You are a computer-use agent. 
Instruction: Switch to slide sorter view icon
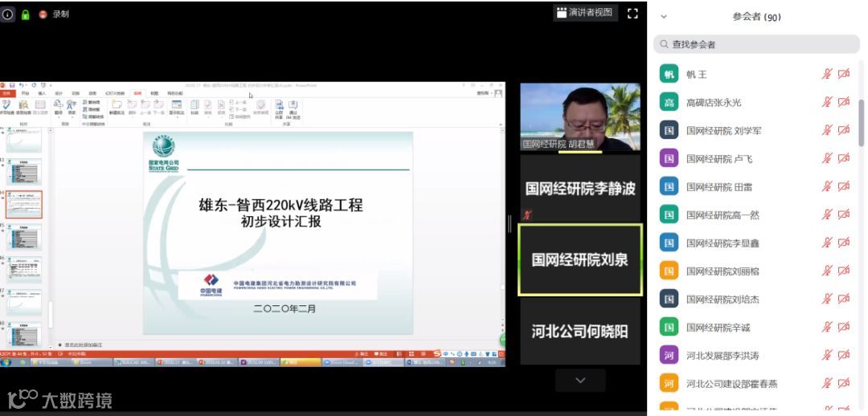(411, 353)
